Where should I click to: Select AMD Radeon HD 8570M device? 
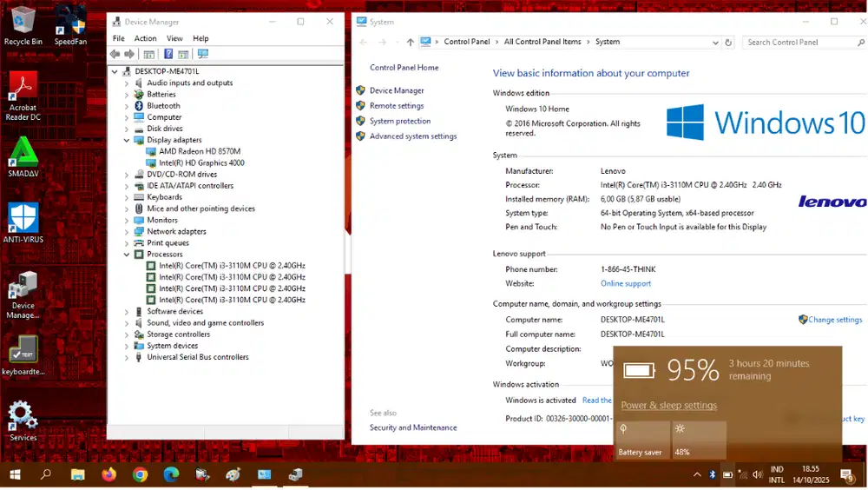coord(199,151)
